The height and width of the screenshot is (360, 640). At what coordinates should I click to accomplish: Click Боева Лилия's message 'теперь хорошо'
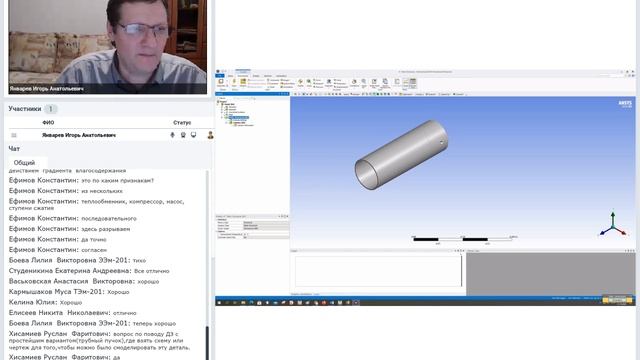154,323
